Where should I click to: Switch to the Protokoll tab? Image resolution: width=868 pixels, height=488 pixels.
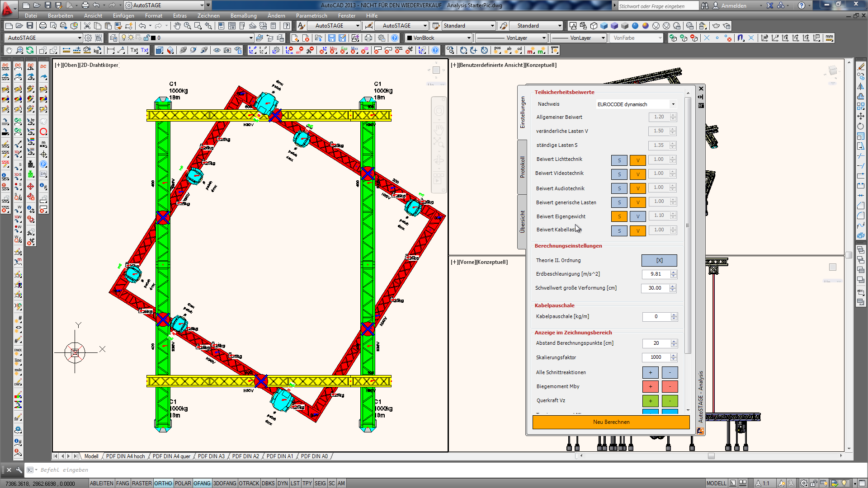coord(522,167)
